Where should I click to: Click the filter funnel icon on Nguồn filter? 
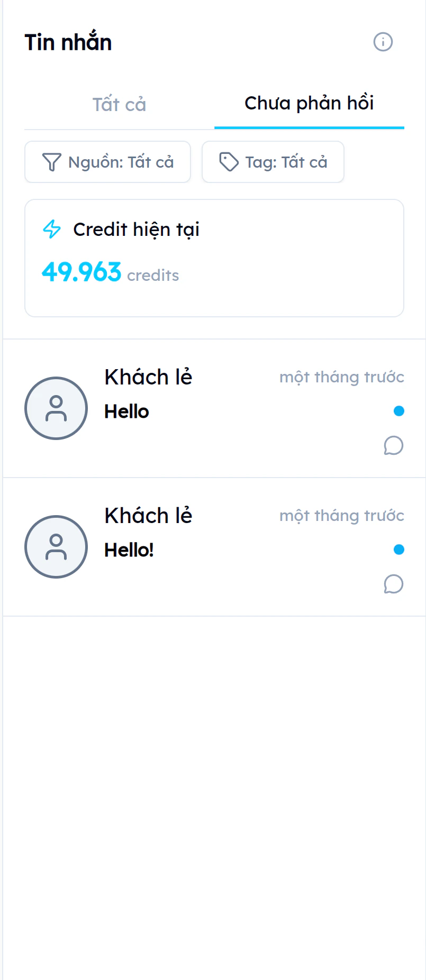pyautogui.click(x=51, y=162)
